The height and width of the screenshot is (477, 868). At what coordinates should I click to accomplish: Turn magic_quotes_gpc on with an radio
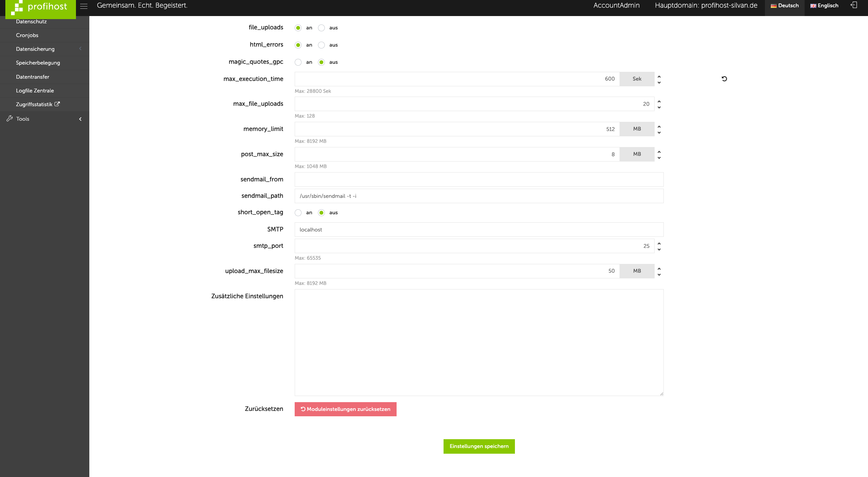point(298,62)
